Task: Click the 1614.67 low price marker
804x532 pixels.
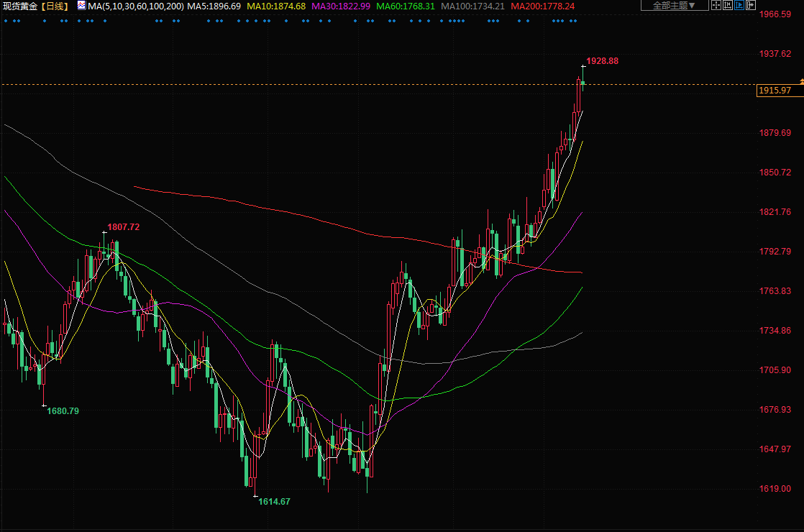Action: pyautogui.click(x=274, y=501)
